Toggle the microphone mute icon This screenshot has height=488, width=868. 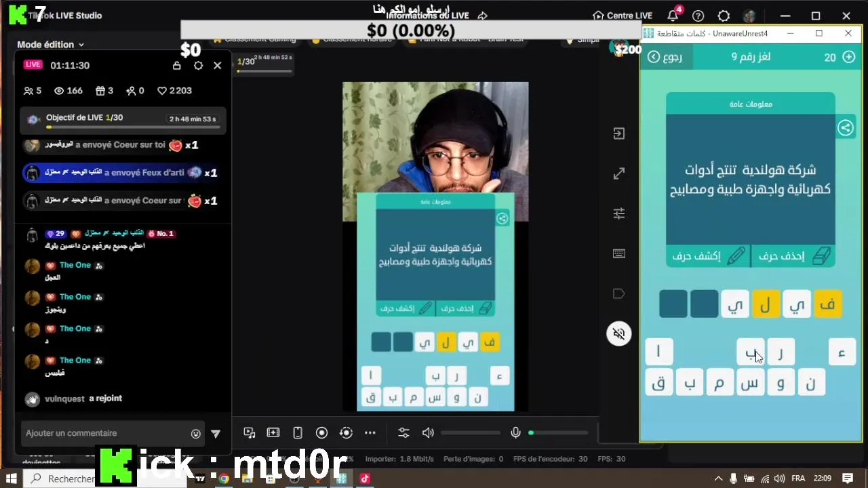(x=515, y=433)
